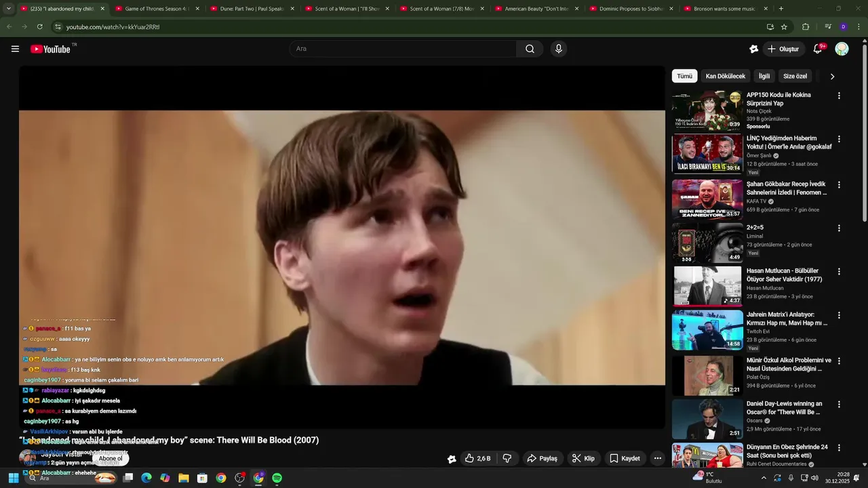Viewport: 868px width, 488px height.
Task: Open options for 2+2=5 video
Action: (x=839, y=228)
